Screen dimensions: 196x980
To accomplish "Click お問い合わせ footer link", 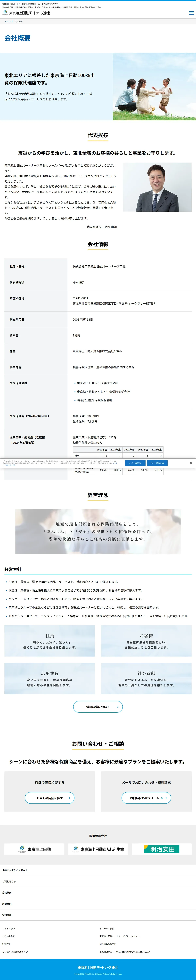I will (9, 936).
